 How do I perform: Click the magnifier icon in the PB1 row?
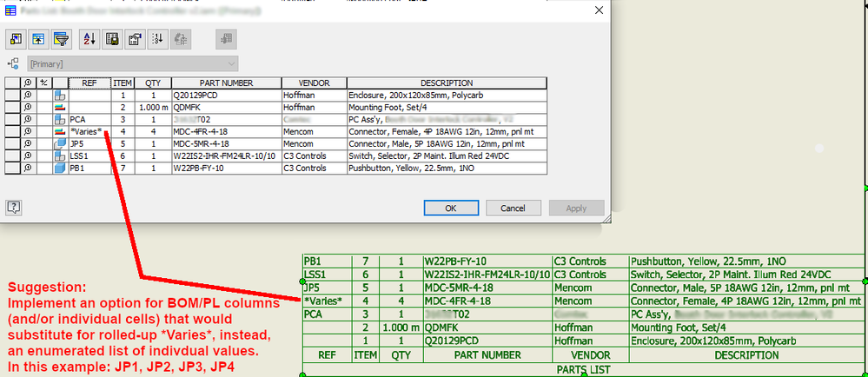[28, 169]
